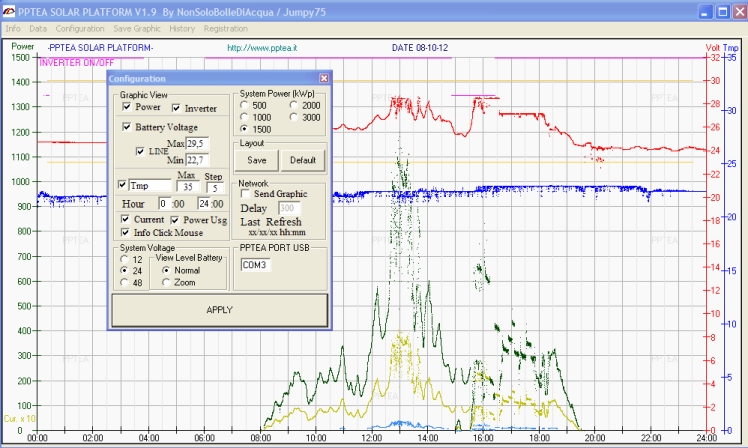
Task: Toggle the Info Click Mouse checkbox
Action: coord(125,232)
